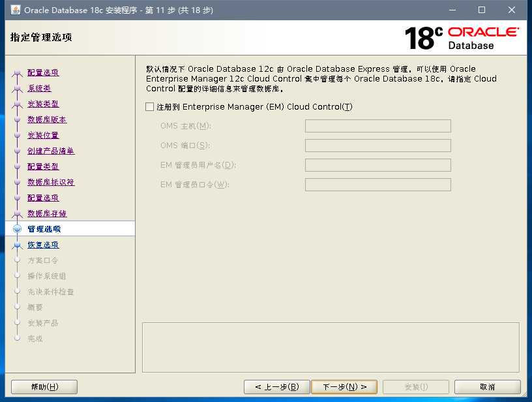
Task: Proceed with the 下一步(N) button
Action: 344,387
